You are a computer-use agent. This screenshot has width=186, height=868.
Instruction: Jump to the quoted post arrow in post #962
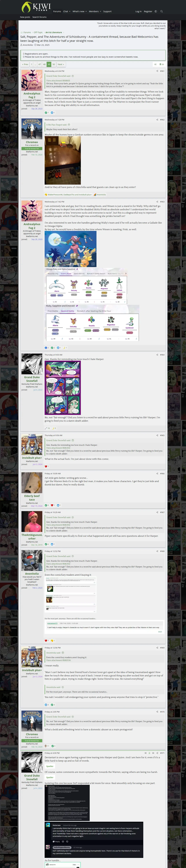(x=69, y=125)
